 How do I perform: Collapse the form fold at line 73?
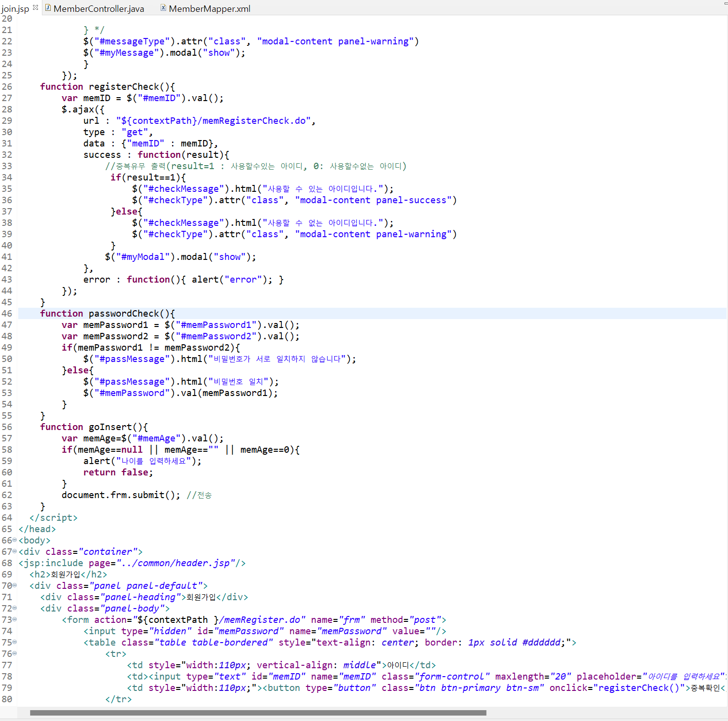15,619
